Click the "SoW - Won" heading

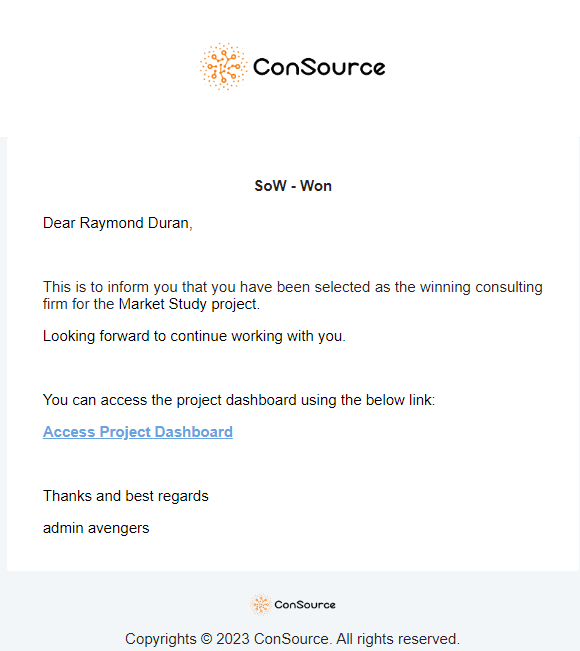pyautogui.click(x=293, y=186)
